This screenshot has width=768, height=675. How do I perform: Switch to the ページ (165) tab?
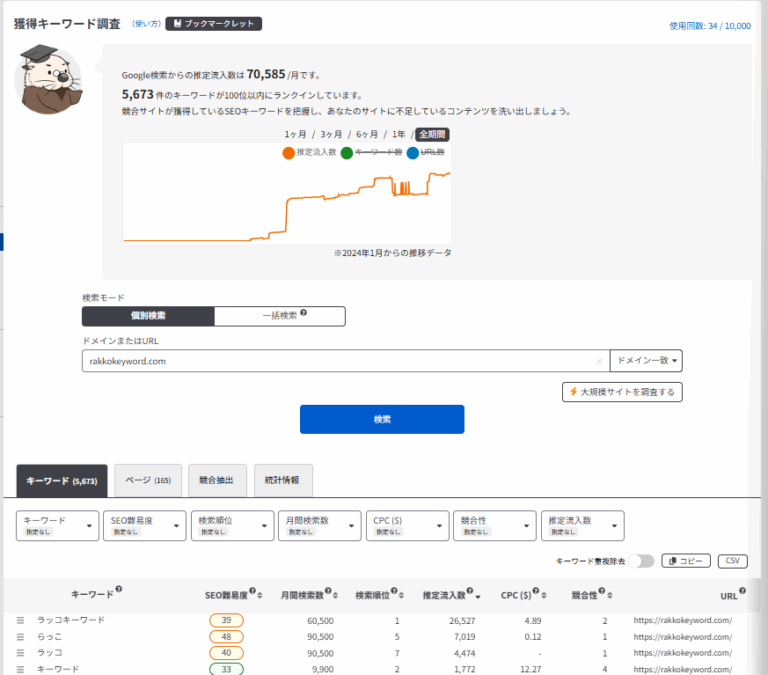pyautogui.click(x=148, y=481)
